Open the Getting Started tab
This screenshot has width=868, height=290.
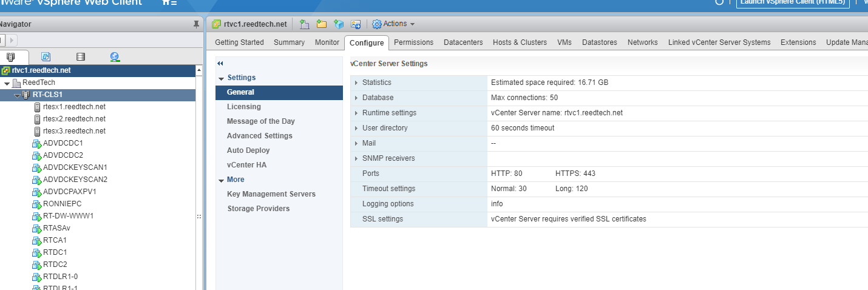(x=239, y=42)
